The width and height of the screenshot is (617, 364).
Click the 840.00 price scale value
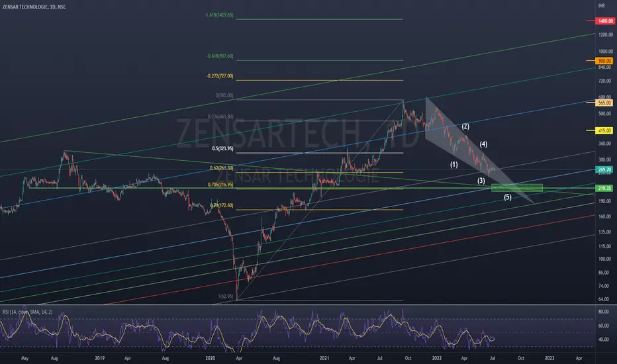tap(605, 68)
